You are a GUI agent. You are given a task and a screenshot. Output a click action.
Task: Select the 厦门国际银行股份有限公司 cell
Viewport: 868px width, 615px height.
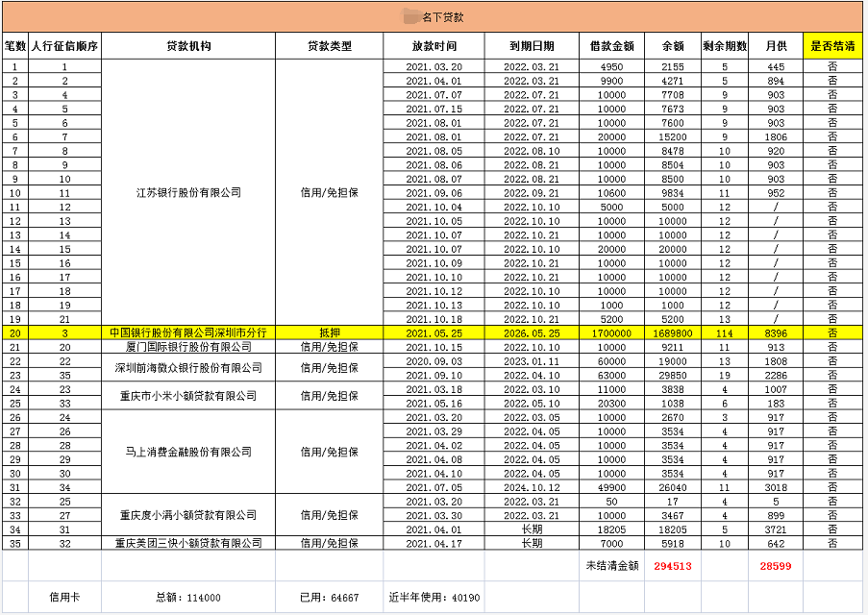click(188, 347)
